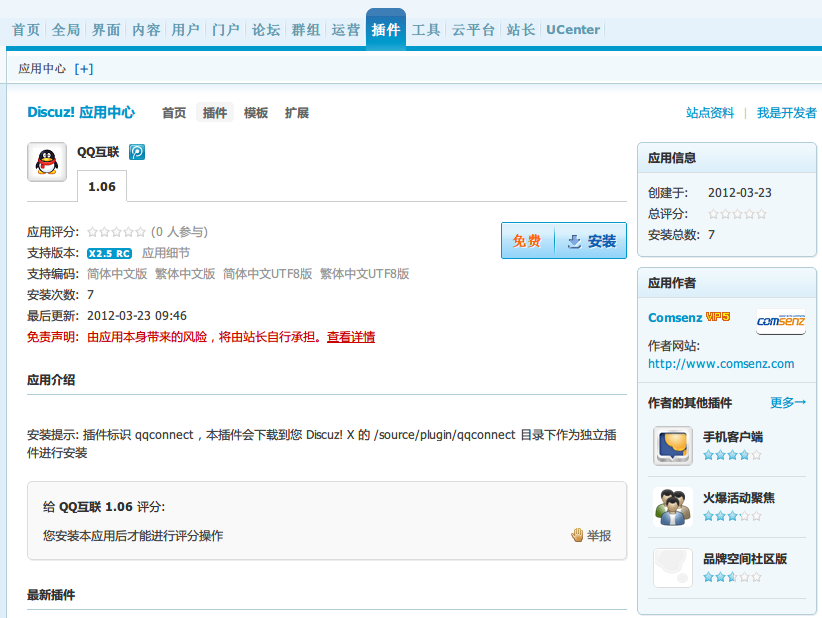Click the 应用中心 breadcrumb label

click(x=42, y=69)
